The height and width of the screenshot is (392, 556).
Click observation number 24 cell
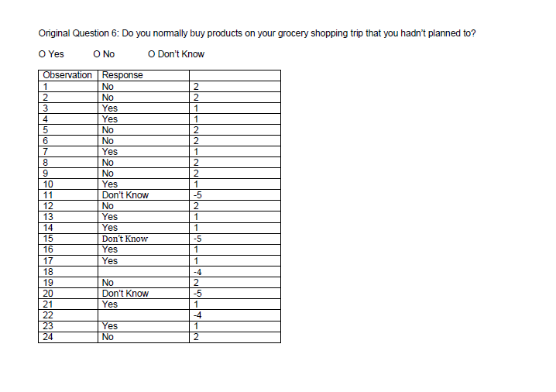(x=68, y=337)
